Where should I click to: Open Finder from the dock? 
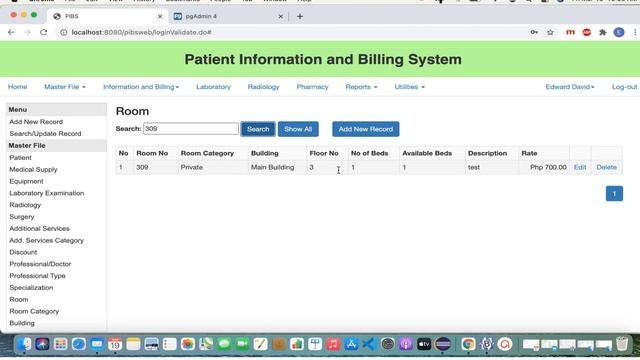(x=24, y=344)
